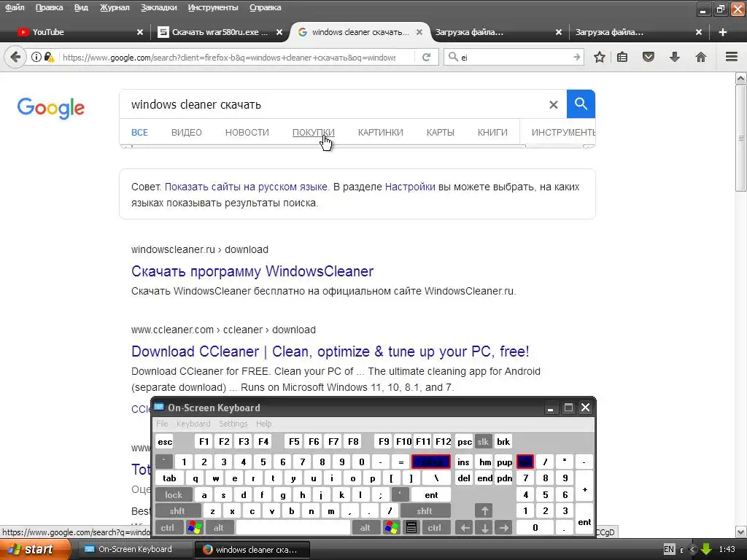The image size is (747, 560).
Task: Open On-Screen Keyboard Settings menu
Action: click(x=233, y=424)
